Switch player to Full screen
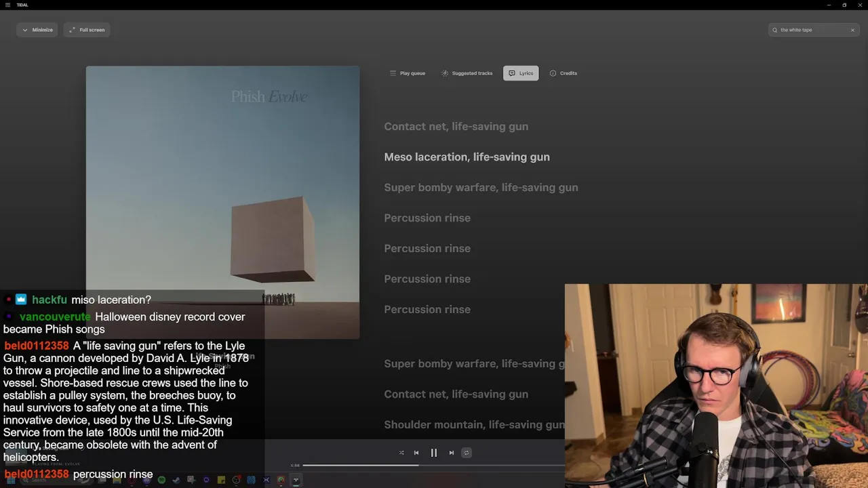Screen dimensions: 868x488 [87, 30]
